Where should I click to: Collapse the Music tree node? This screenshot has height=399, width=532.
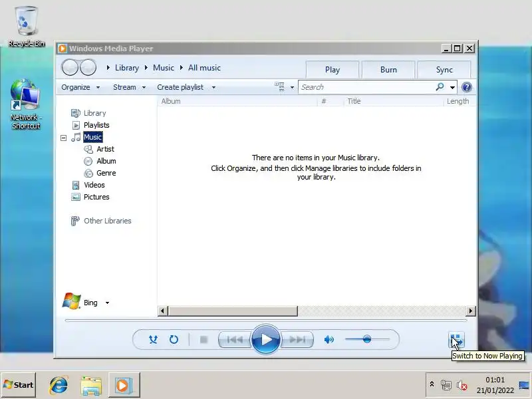tap(63, 138)
